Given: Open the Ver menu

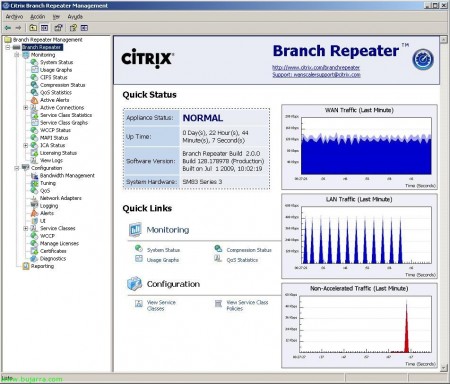Looking at the screenshot, I should [56, 17].
